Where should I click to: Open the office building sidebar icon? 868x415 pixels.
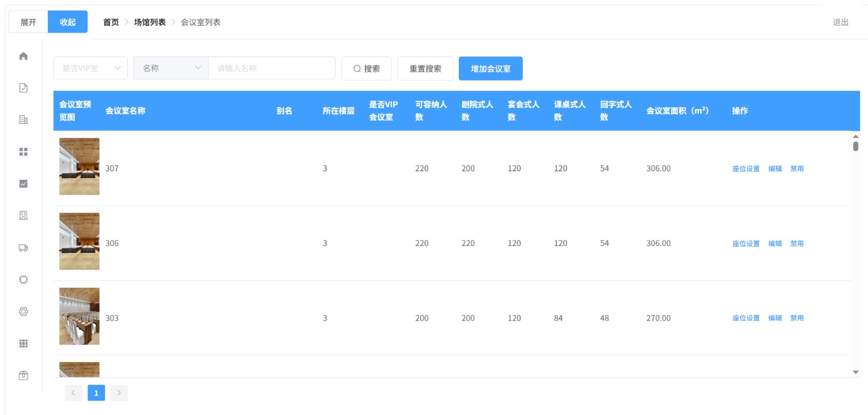click(x=23, y=120)
